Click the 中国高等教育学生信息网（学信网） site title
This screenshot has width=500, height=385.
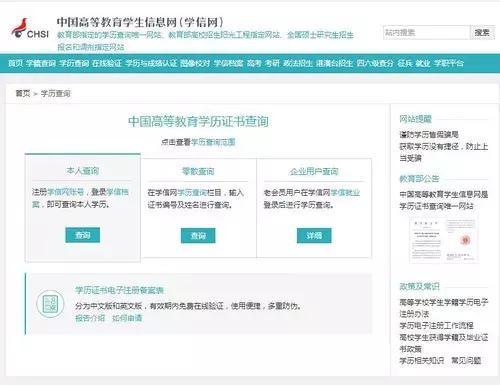[x=140, y=22]
